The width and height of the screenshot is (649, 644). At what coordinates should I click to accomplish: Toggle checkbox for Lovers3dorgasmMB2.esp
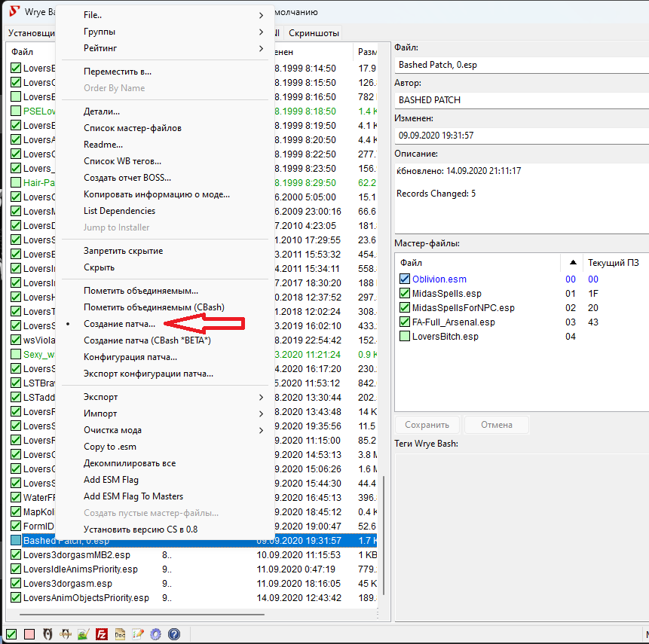pyautogui.click(x=16, y=555)
